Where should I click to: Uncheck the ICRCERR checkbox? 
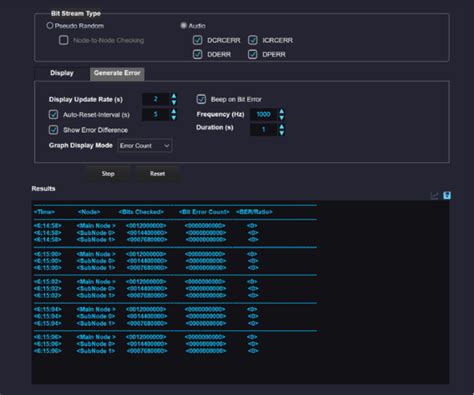point(253,40)
